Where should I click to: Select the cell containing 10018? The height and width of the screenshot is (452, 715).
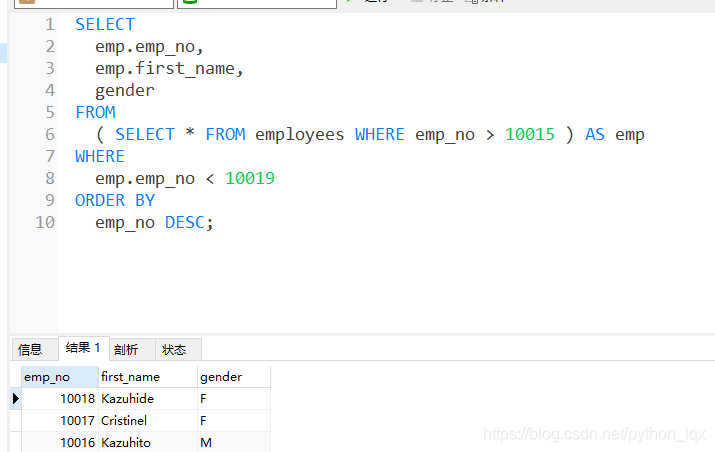click(60, 399)
